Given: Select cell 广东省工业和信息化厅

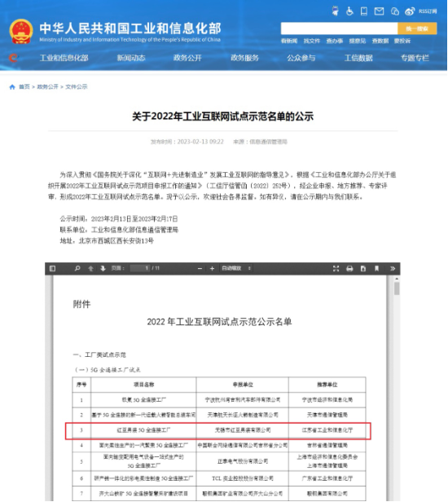Looking at the screenshot, I should click(327, 478).
